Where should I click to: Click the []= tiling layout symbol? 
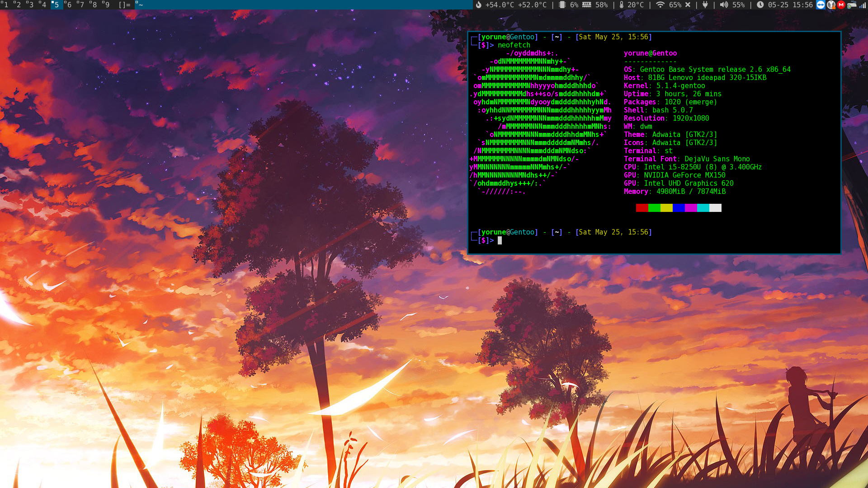tap(124, 5)
